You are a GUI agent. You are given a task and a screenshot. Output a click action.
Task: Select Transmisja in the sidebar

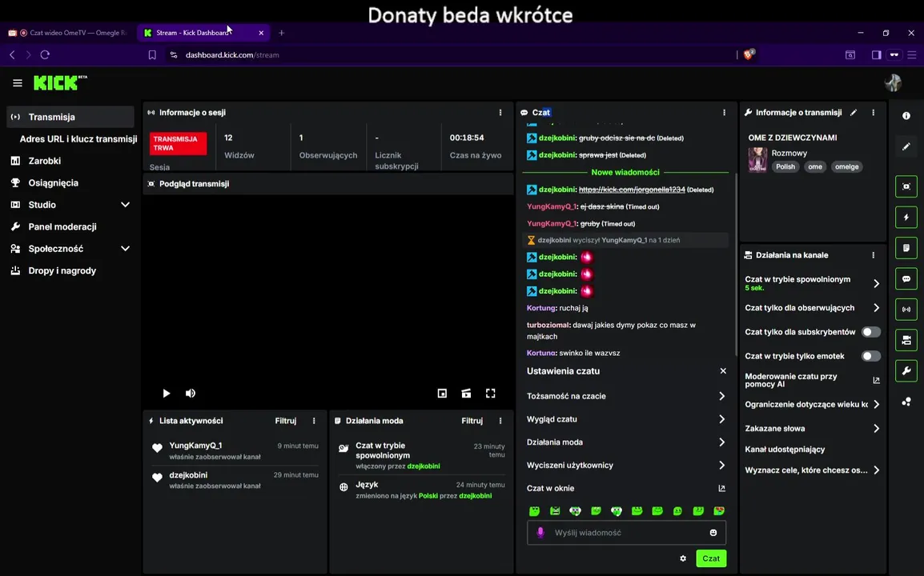(70, 118)
